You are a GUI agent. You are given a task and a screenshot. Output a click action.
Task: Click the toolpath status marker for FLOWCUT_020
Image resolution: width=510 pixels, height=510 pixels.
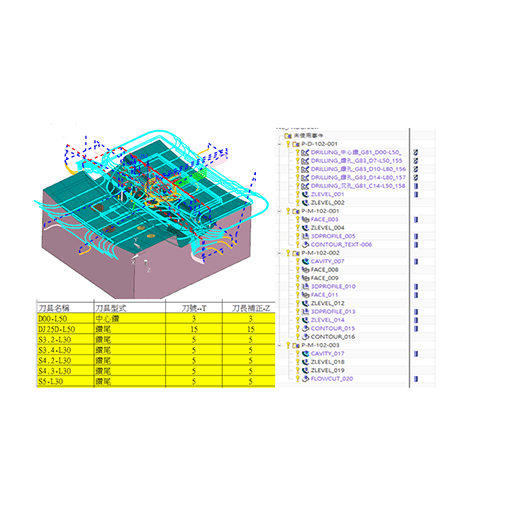point(416,379)
